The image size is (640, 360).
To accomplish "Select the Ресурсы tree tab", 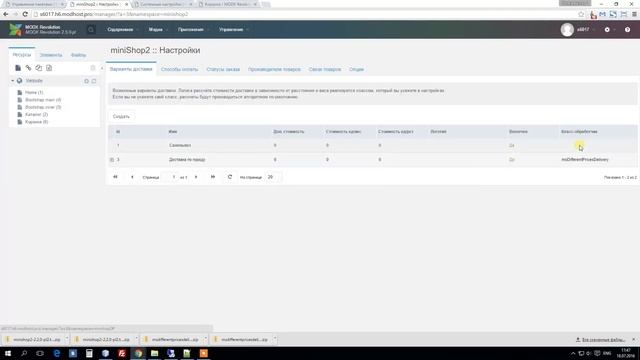I will [22, 55].
